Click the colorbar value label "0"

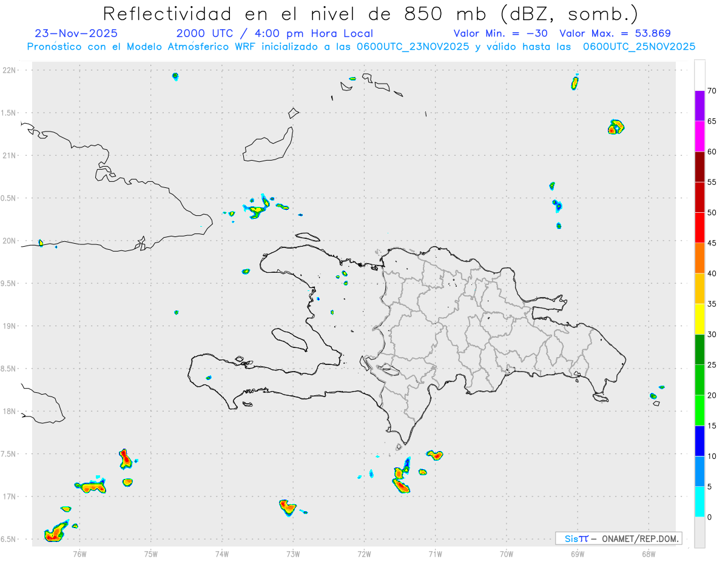709,517
